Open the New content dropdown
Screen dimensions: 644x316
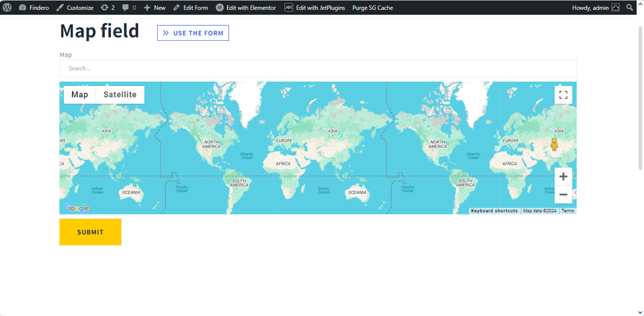coord(155,8)
